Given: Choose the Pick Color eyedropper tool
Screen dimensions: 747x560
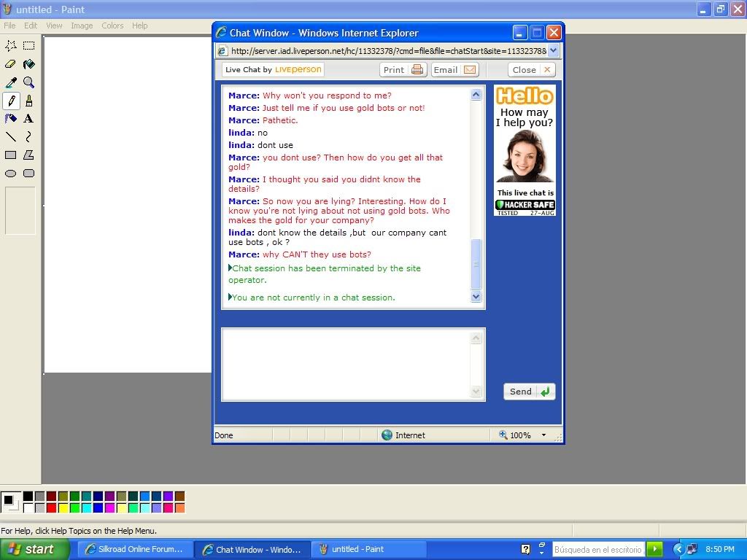Looking at the screenshot, I should click(x=11, y=82).
